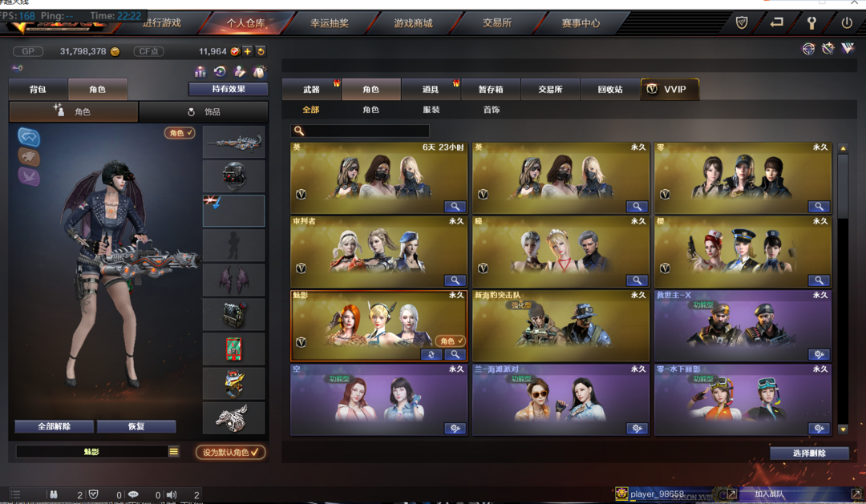Screen dimensions: 866x504
Task: Click the power exit icon
Action: (x=846, y=22)
